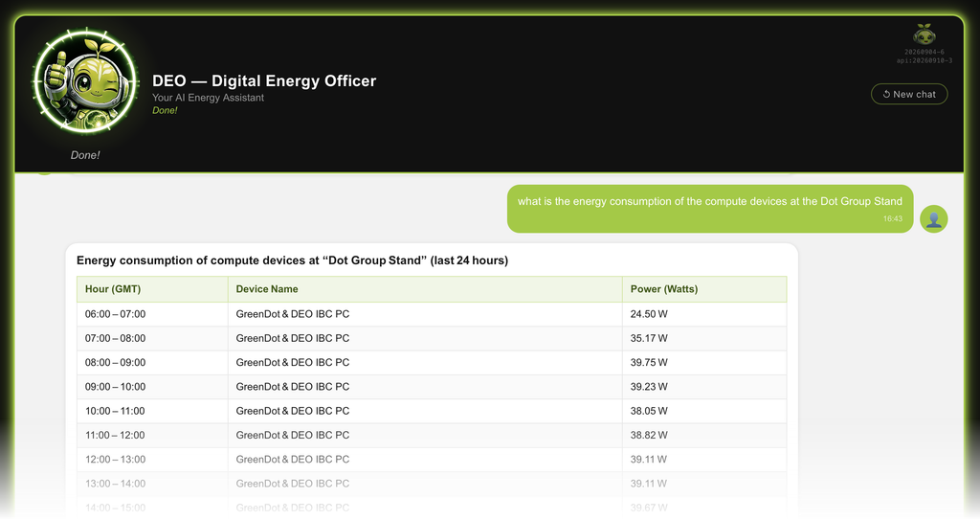Click the 'Your AI Energy Assistant' subtitle

(x=208, y=98)
